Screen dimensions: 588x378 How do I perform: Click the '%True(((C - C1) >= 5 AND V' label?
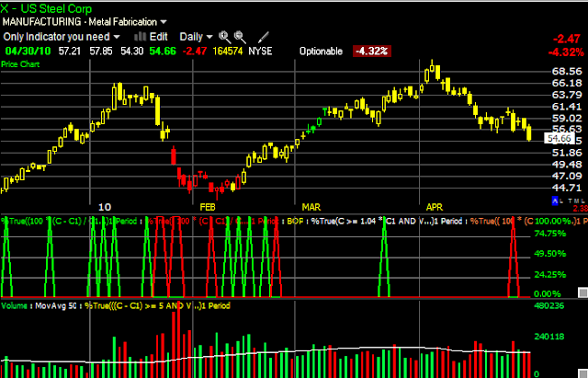point(138,306)
